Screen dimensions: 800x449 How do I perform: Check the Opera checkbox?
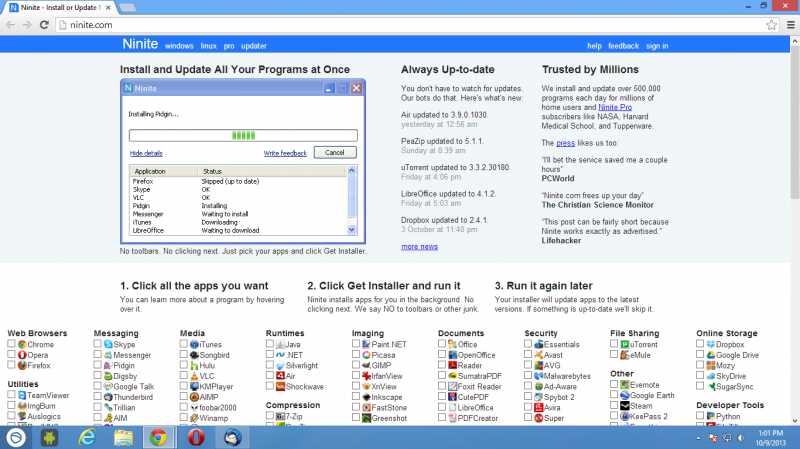point(11,354)
